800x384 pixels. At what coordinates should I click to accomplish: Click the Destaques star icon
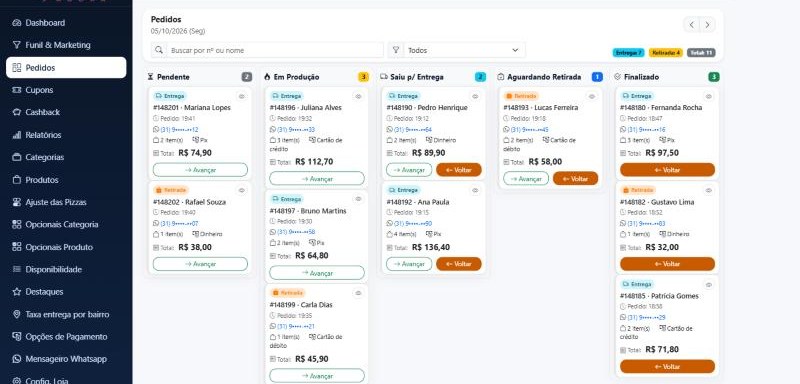16,292
